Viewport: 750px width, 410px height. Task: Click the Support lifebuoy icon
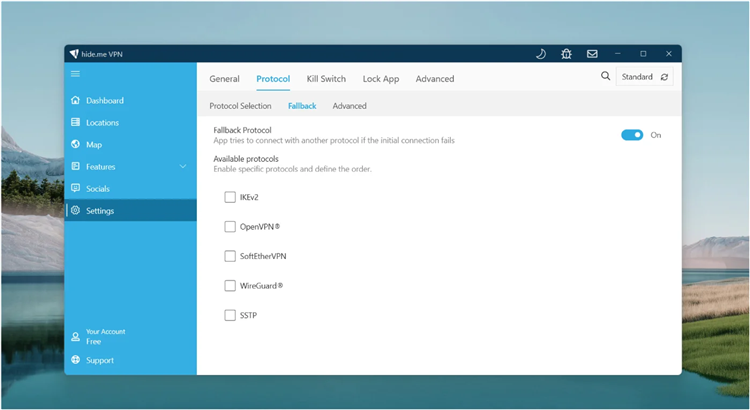click(x=76, y=360)
